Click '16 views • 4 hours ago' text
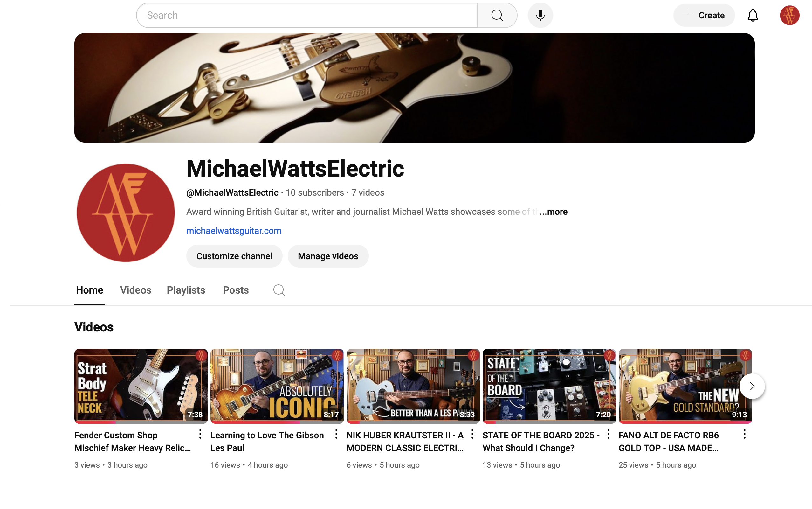This screenshot has width=812, height=509. click(x=249, y=465)
